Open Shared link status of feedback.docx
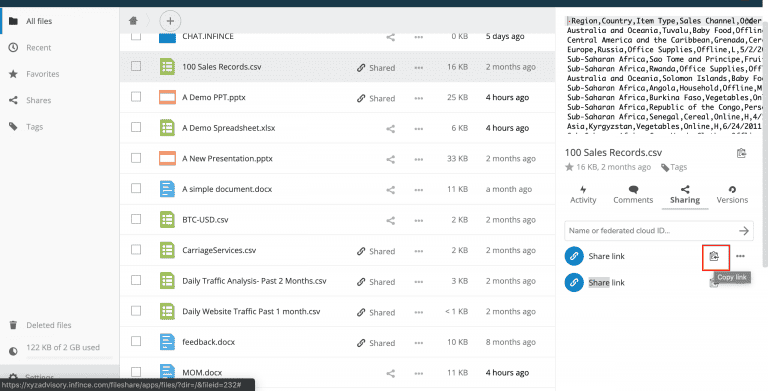This screenshot has width=768, height=391. (x=376, y=342)
